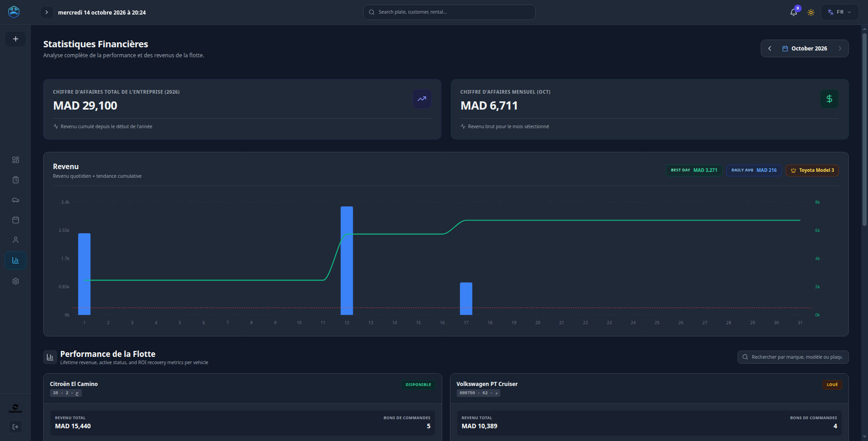Open the customers person icon in sidebar

pos(15,240)
